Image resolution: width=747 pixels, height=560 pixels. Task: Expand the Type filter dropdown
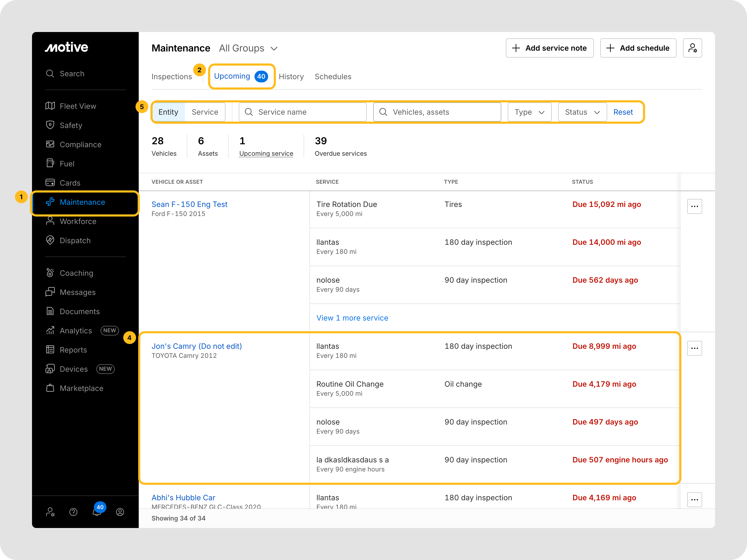coord(529,112)
